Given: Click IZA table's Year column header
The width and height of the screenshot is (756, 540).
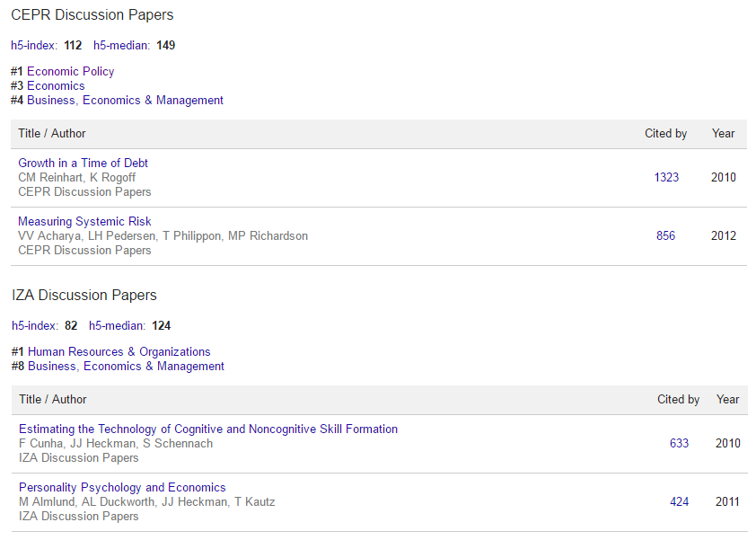Looking at the screenshot, I should [x=727, y=400].
